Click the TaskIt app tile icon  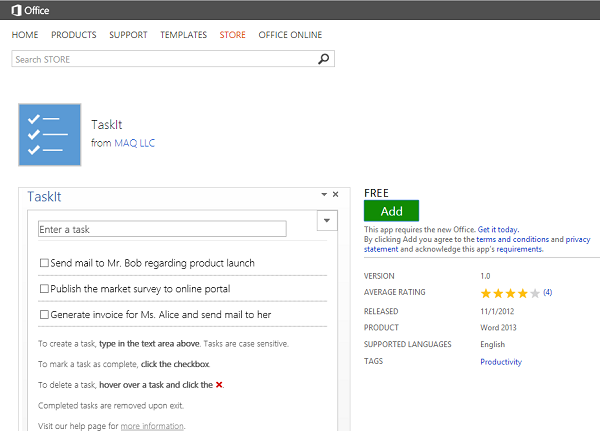(50, 135)
